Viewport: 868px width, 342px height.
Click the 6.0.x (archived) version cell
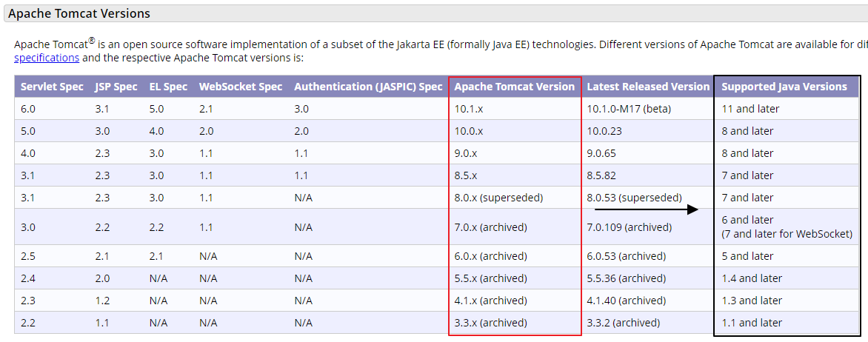[490, 256]
